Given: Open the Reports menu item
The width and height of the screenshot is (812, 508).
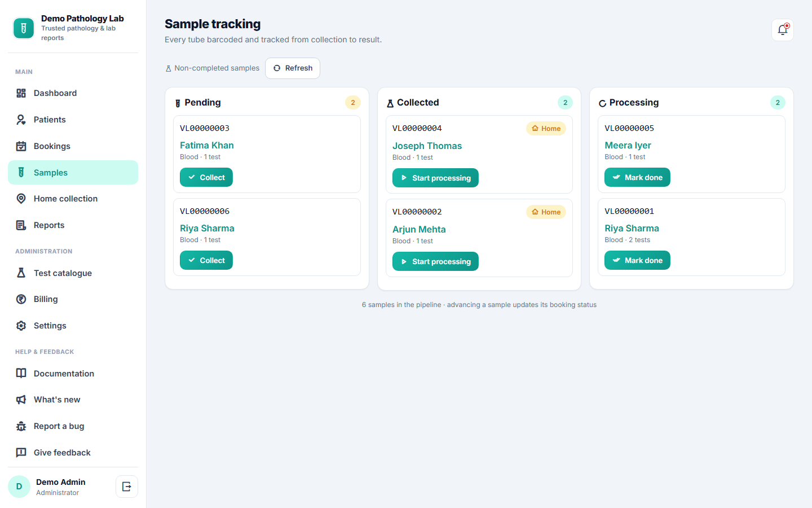Looking at the screenshot, I should [x=73, y=225].
